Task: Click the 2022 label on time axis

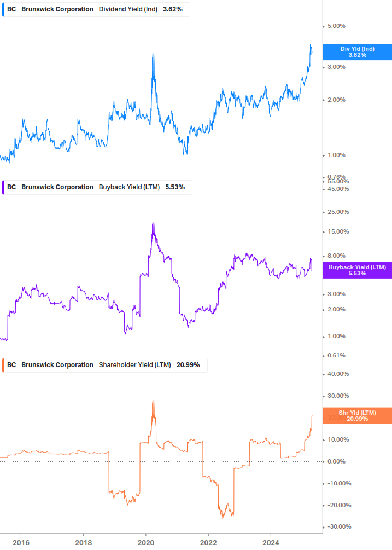Action: coord(208,543)
